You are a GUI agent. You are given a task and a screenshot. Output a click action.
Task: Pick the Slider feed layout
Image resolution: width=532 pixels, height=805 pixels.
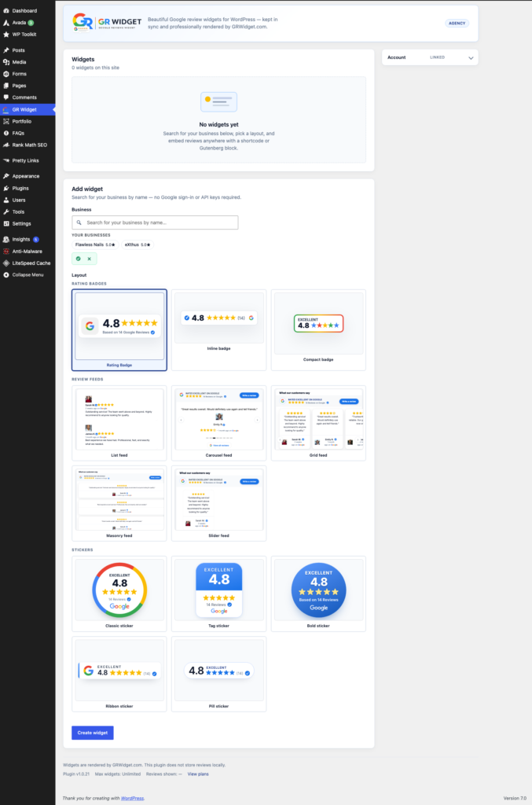click(218, 503)
